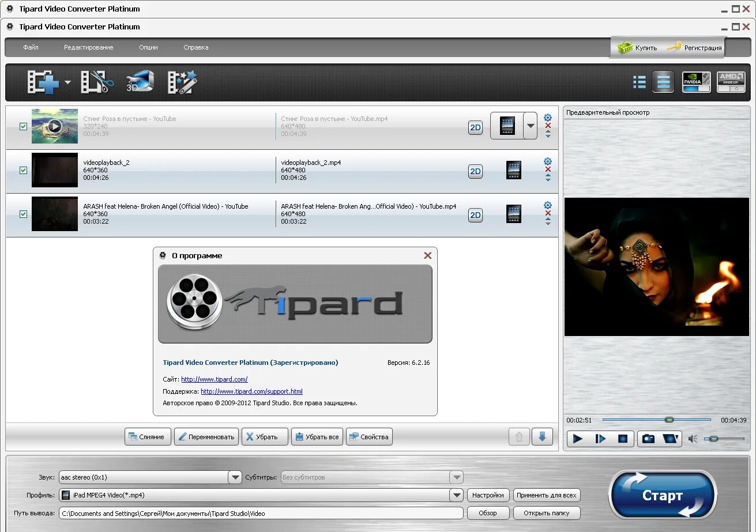Open the Файл menu
The image size is (756, 532).
point(31,47)
